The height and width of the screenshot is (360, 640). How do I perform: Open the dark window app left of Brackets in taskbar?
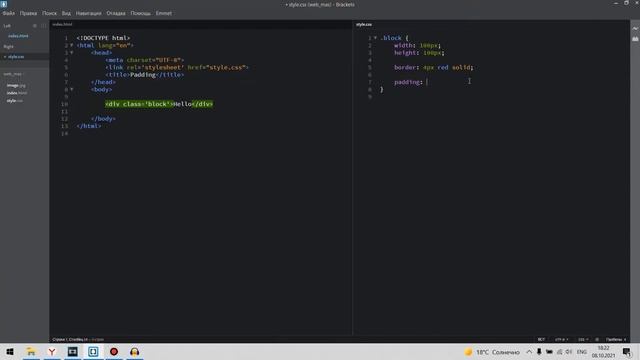coord(73,352)
